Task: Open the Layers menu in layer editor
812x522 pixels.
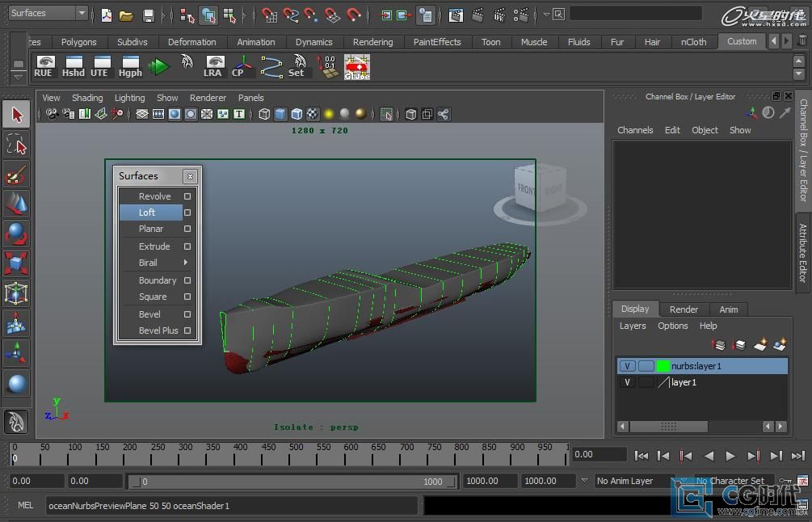Action: [x=633, y=326]
